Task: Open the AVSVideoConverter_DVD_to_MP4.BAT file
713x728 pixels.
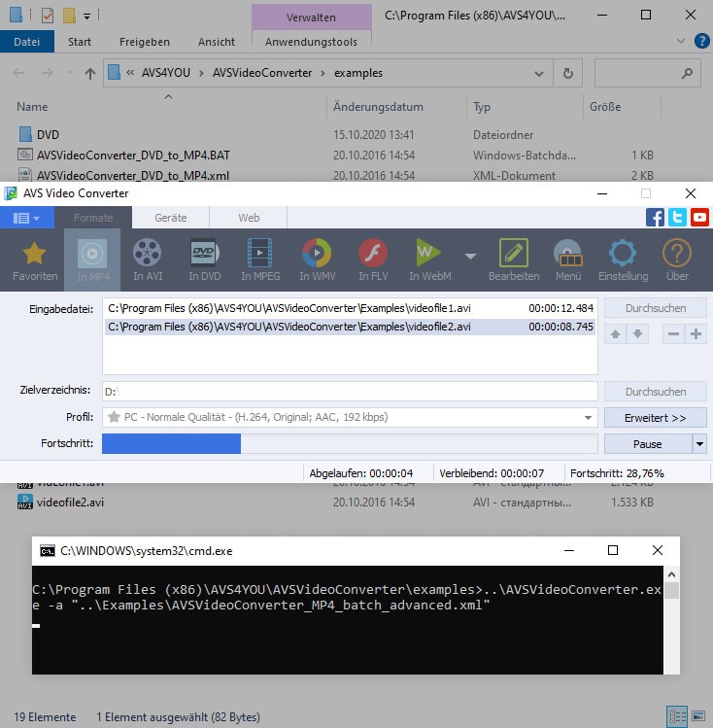Action: coord(133,155)
